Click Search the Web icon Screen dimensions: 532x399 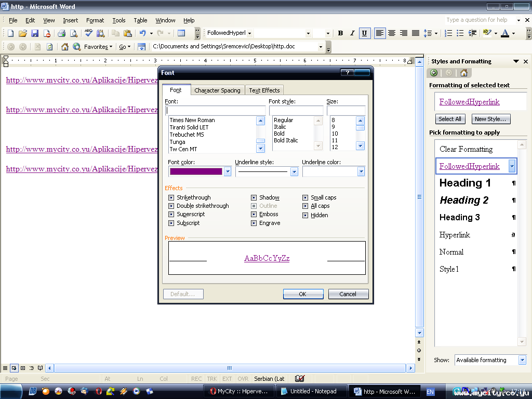coord(77,46)
